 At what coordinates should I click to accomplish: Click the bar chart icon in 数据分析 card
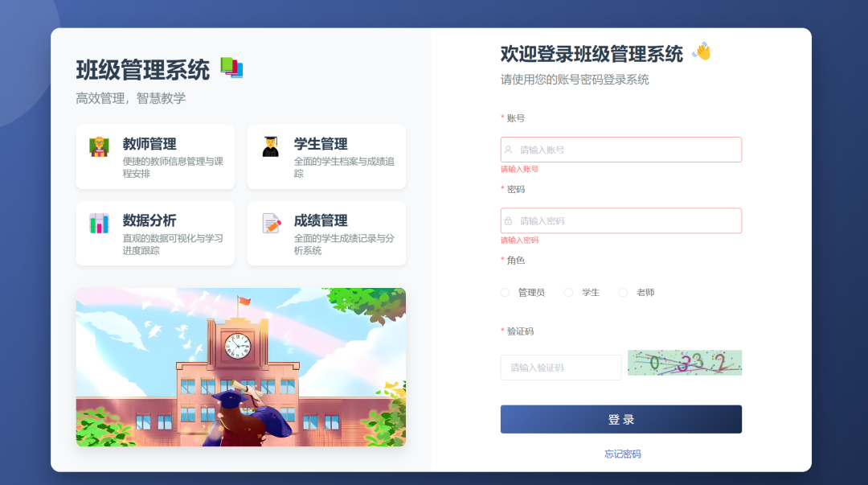99,224
